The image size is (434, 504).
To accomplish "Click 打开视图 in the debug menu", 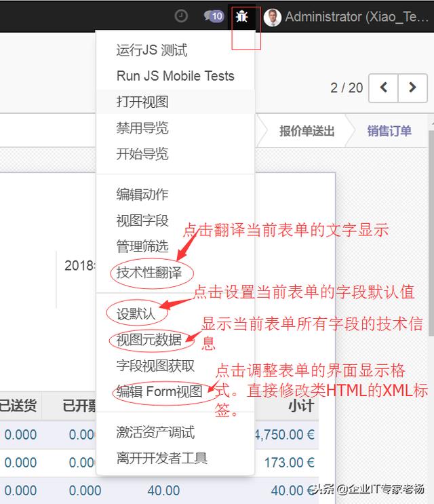I will click(176, 102).
